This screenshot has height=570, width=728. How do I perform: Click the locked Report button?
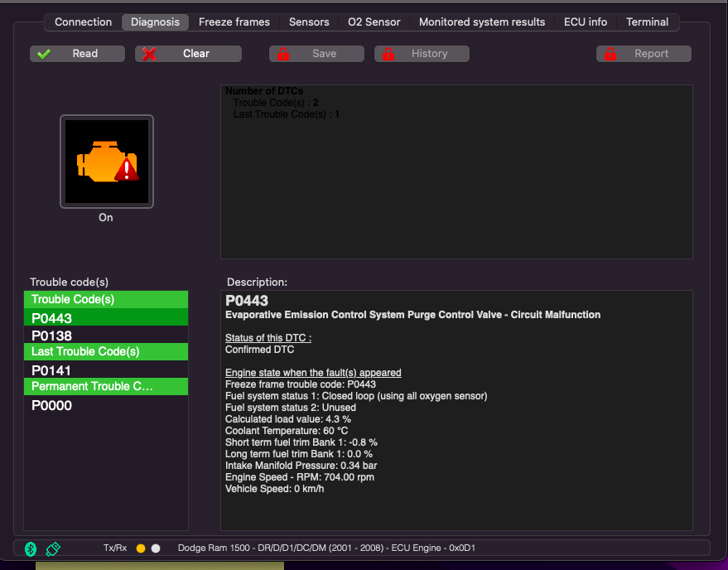tap(644, 54)
